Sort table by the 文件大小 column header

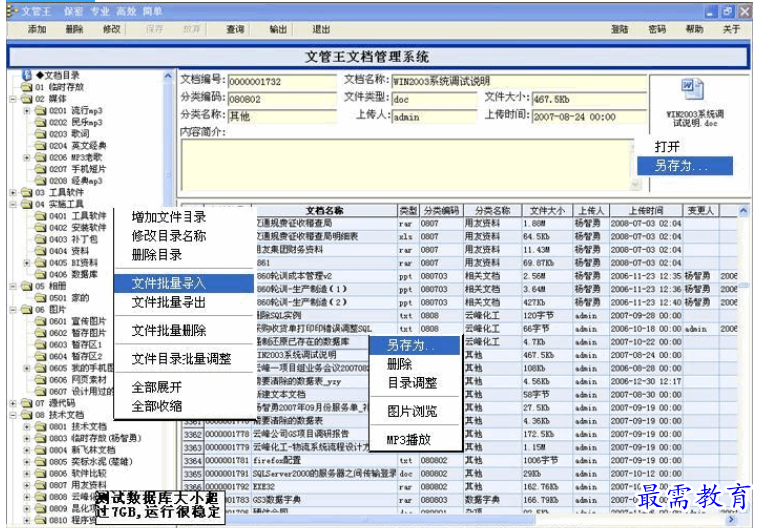pyautogui.click(x=547, y=211)
